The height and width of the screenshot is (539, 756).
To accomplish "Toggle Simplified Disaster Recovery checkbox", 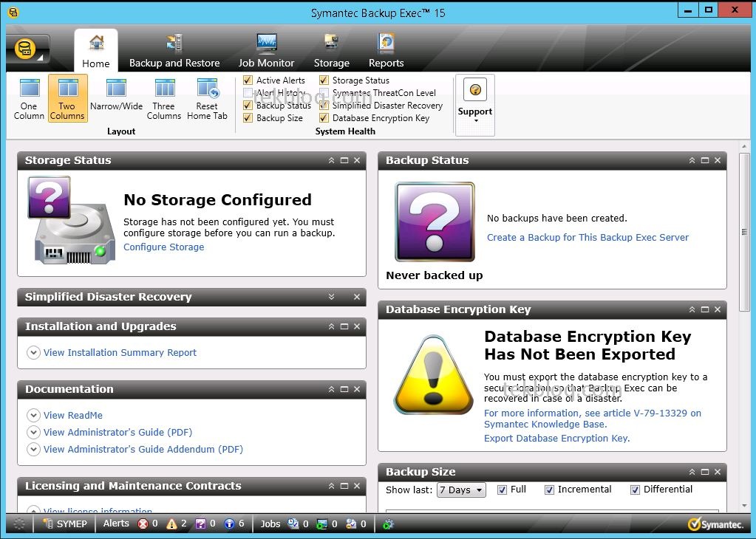I will point(324,105).
